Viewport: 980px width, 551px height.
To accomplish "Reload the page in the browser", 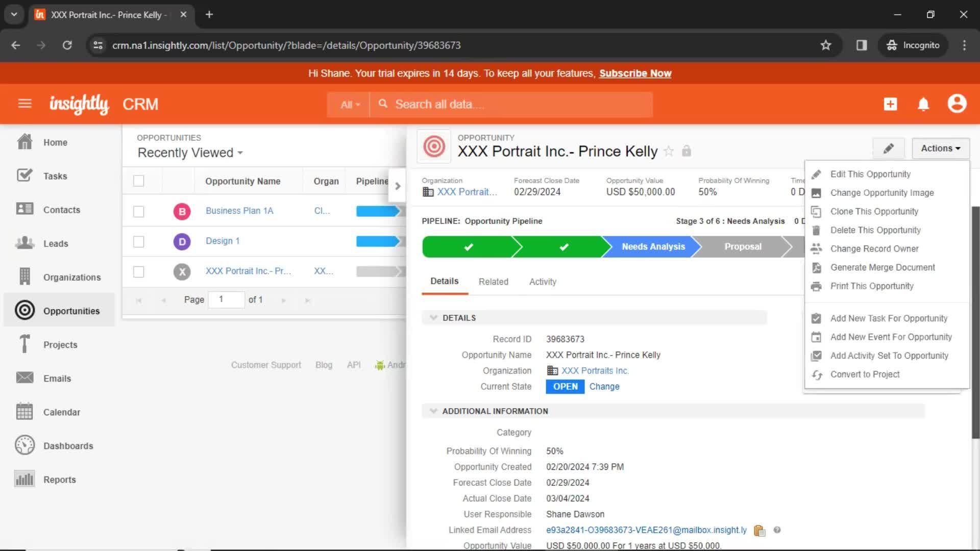I will pos(67,45).
